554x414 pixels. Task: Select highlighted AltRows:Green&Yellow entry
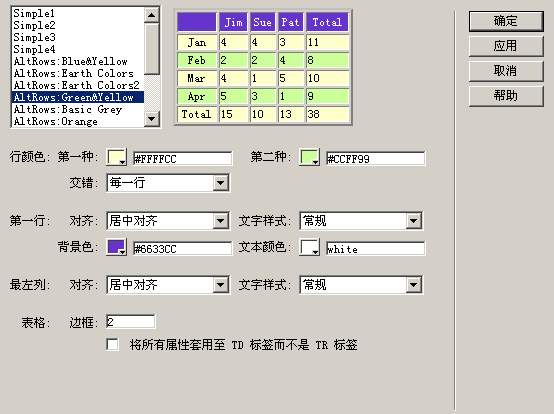tap(78, 97)
